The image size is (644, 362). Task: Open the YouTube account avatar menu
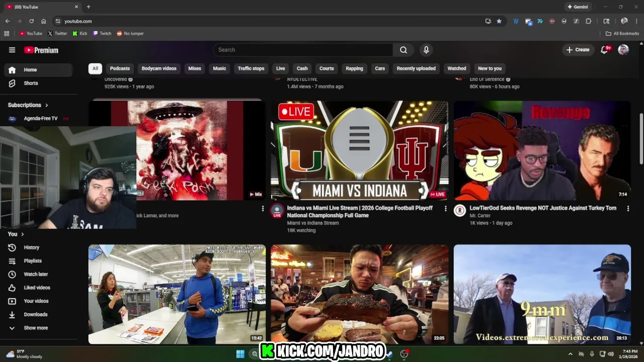click(x=623, y=50)
